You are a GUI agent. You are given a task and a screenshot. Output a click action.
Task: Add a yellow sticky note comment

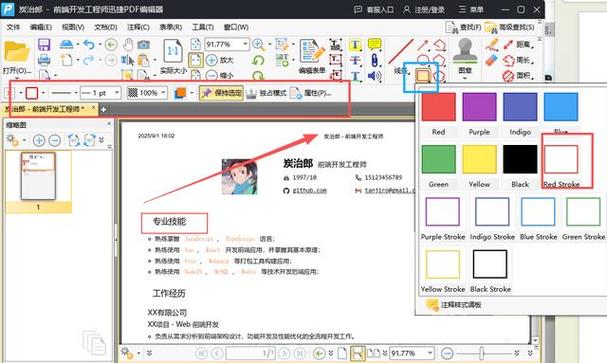pos(374,44)
